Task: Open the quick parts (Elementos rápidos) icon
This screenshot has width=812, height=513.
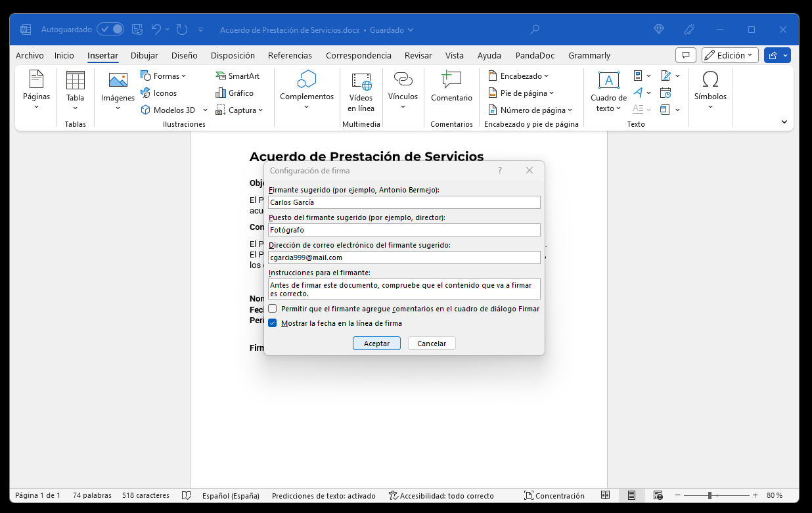Action: coord(638,76)
